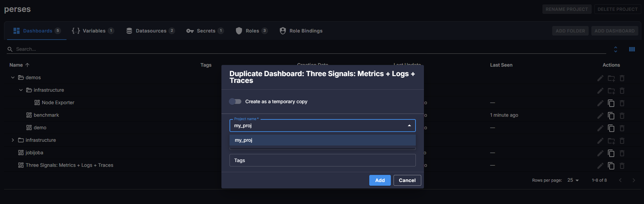
Task: Open the Node Exporter dashboard row
Action: coord(58,103)
